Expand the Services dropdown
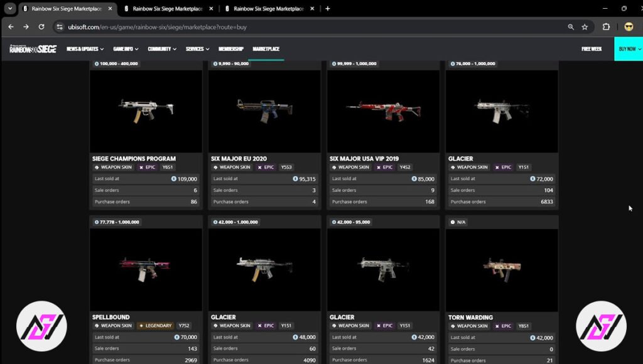The image size is (643, 364). [197, 49]
